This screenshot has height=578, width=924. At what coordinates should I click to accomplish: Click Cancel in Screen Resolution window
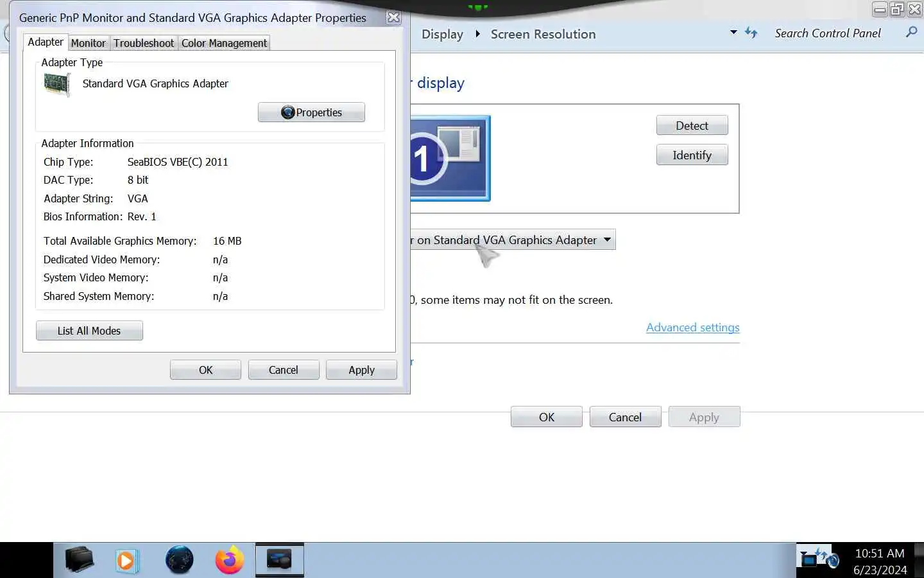coord(625,417)
